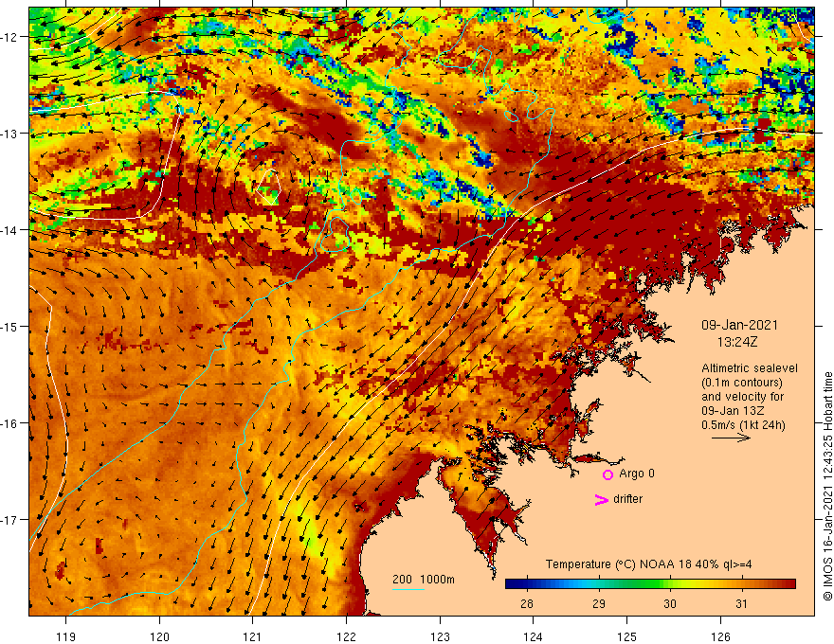Click the magenta drifter legend symbol
Screen dimensions: 834x644
(x=601, y=499)
